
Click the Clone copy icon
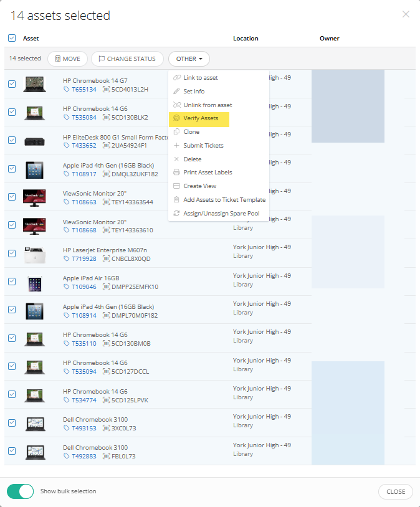tap(177, 132)
